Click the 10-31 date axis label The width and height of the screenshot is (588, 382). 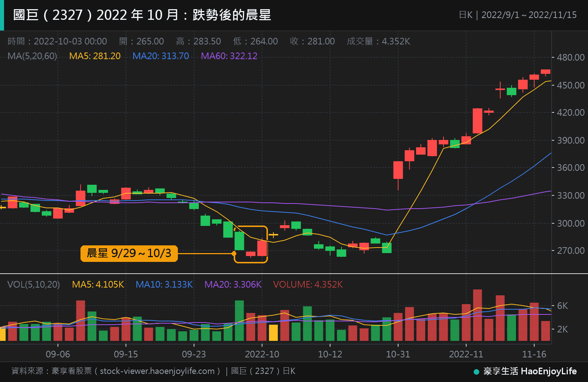click(398, 354)
